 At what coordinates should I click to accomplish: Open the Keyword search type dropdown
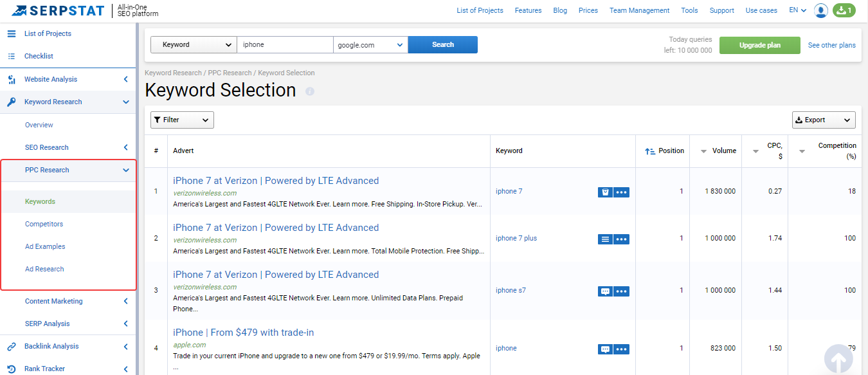point(194,45)
